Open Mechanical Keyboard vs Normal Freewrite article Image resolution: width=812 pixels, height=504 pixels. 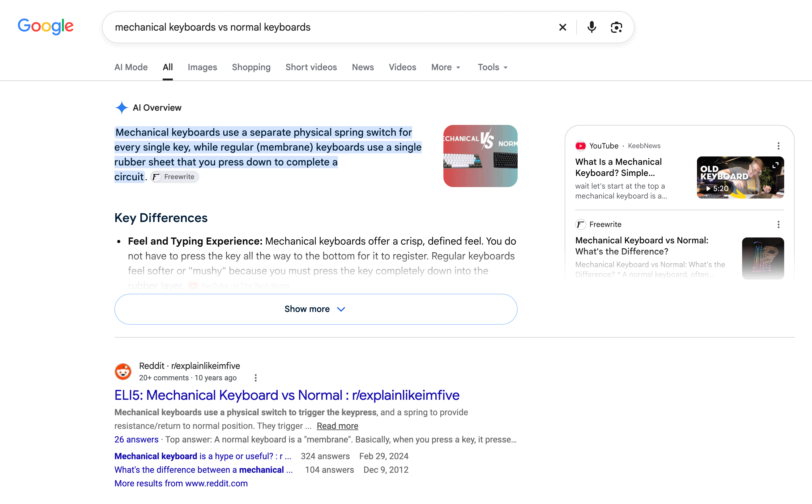(642, 246)
